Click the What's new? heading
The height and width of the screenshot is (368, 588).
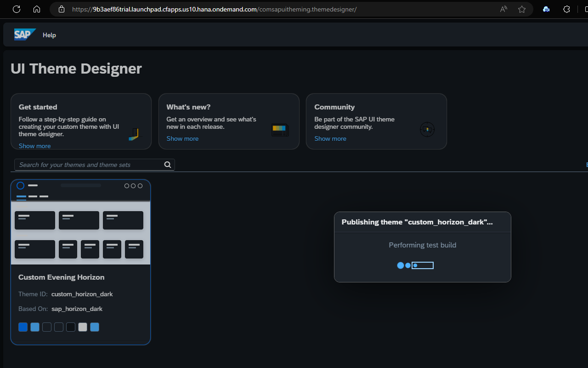[x=188, y=107]
